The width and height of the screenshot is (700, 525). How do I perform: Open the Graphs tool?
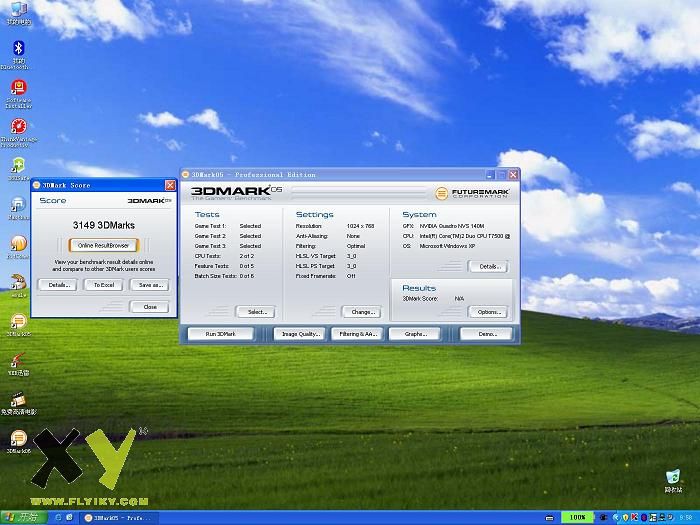pos(415,334)
